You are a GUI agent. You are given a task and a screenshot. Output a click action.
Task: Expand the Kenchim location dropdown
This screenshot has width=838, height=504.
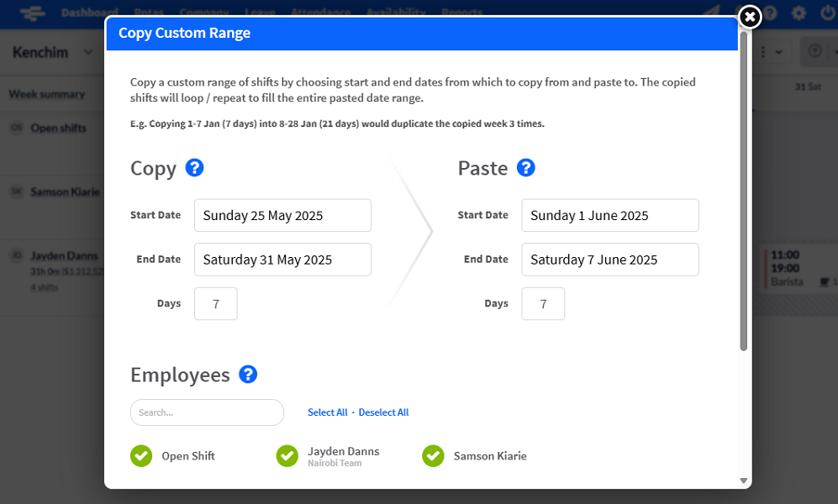[88, 52]
